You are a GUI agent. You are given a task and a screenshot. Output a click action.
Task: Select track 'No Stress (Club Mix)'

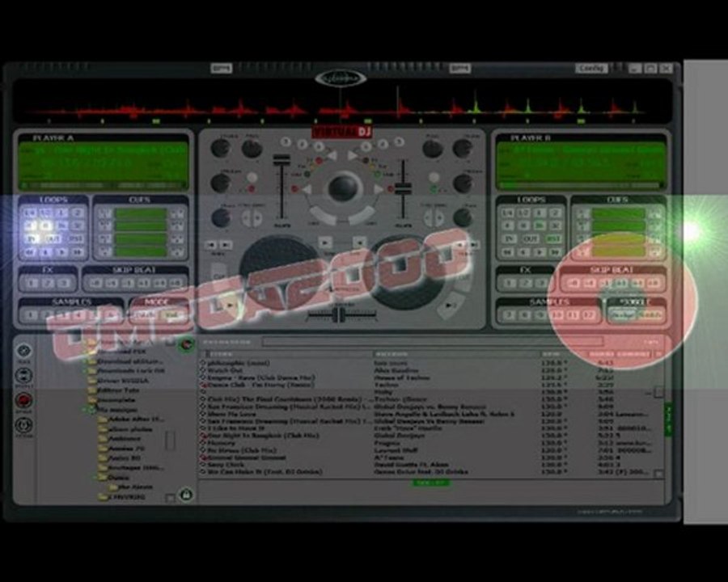tap(242, 450)
